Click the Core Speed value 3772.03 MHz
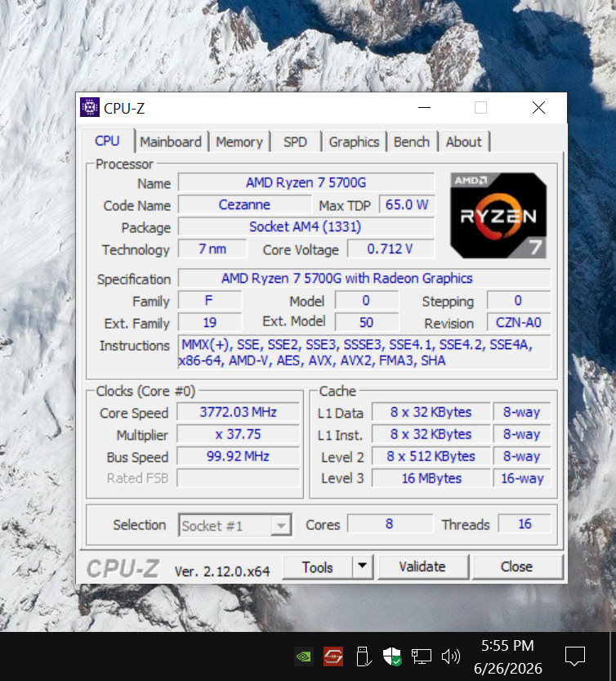 click(238, 412)
